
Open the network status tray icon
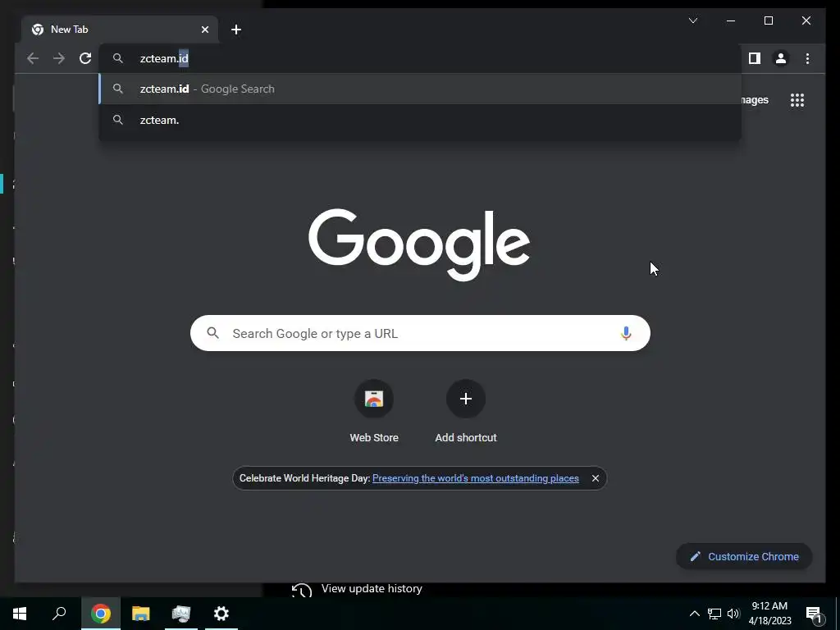point(714,614)
